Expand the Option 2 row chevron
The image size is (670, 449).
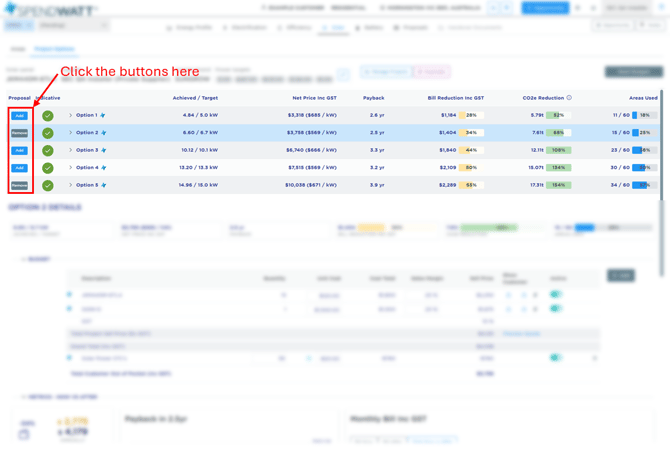click(70, 133)
